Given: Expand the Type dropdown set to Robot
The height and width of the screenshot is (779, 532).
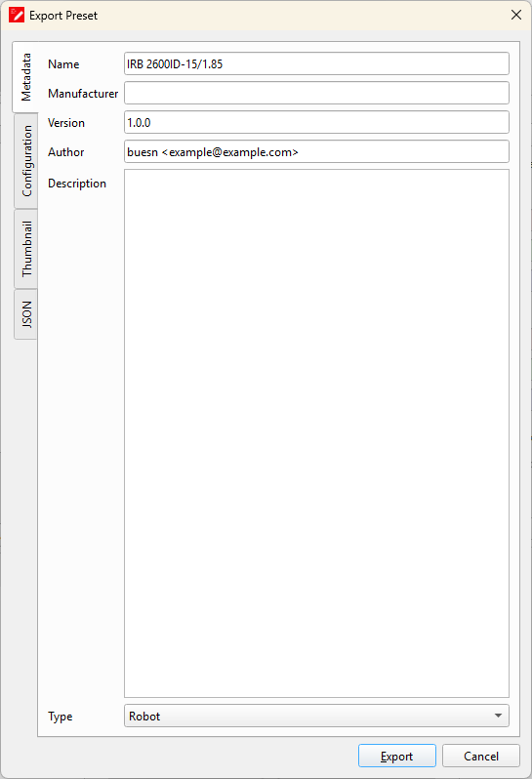Looking at the screenshot, I should coord(316,716).
